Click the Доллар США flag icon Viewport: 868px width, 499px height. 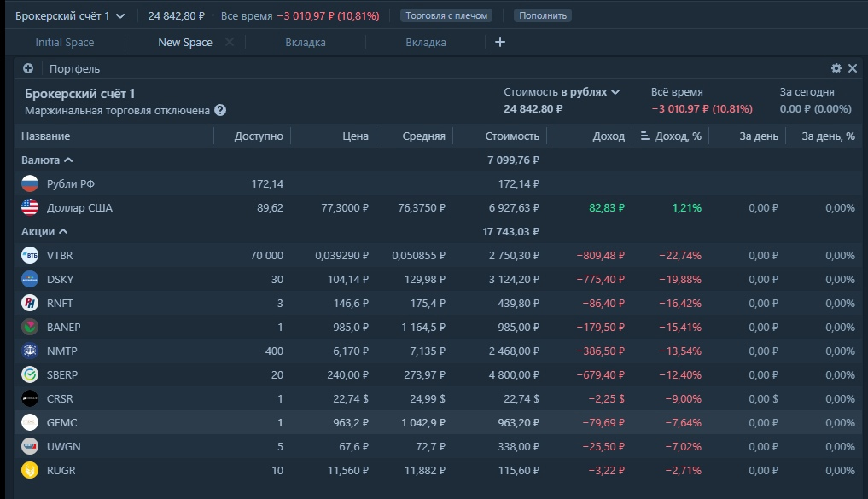pyautogui.click(x=30, y=207)
